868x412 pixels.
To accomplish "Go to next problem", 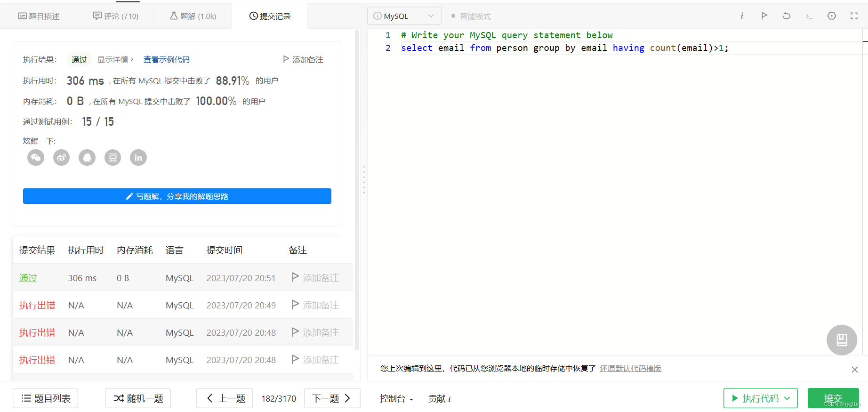I will tap(332, 398).
